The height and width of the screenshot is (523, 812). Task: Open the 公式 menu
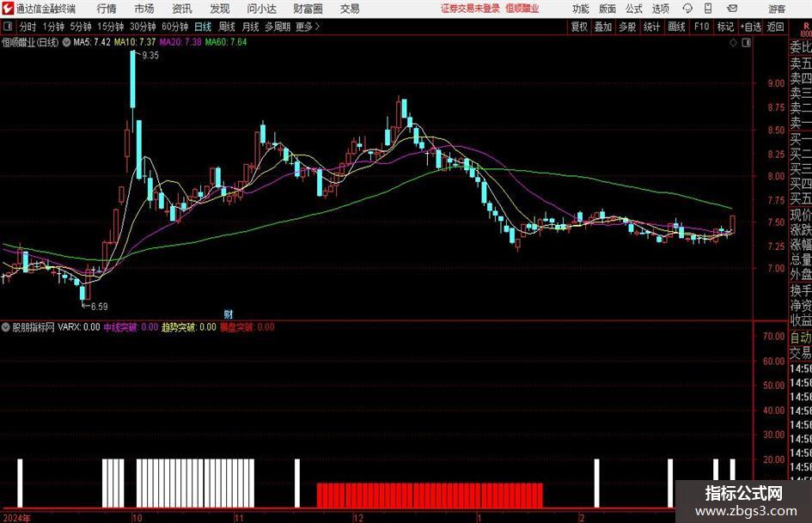(634, 9)
